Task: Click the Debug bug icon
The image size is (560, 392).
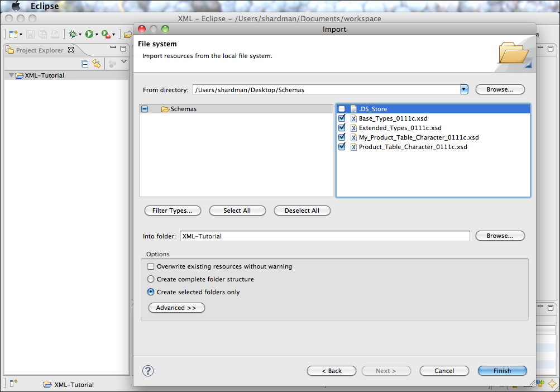Action: (73, 34)
